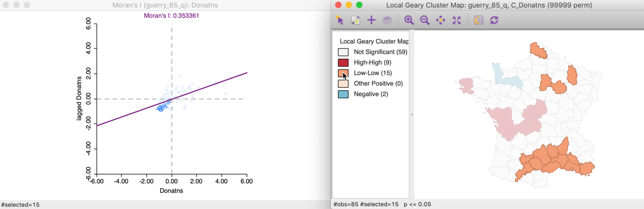Click the Not Significant legend color box
The width and height of the screenshot is (644, 209).
tap(343, 52)
